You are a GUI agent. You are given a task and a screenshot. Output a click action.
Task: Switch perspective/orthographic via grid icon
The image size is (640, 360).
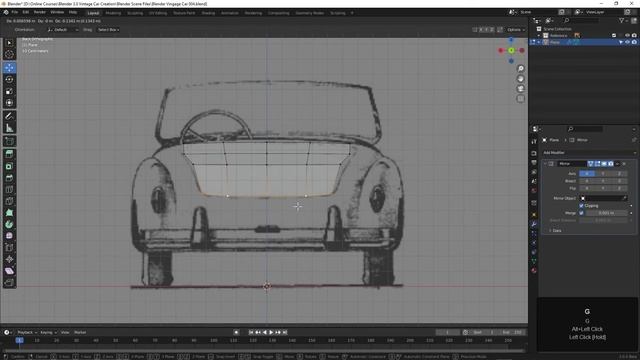520,99
